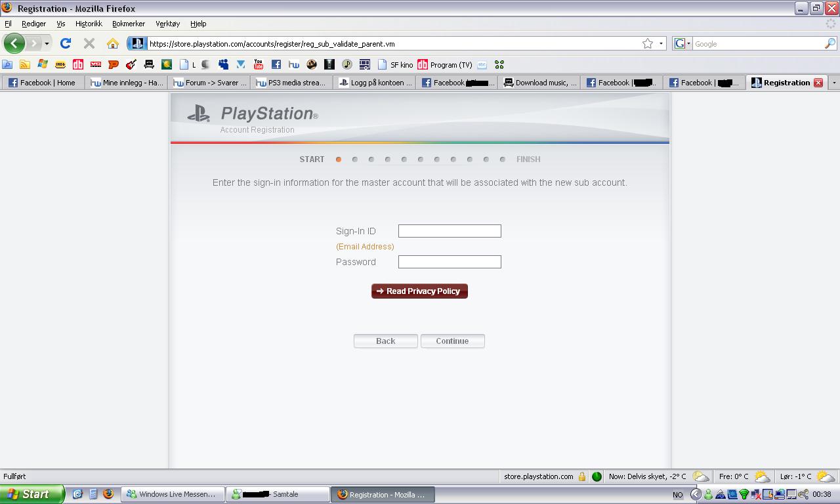Open Windows Live Messenger from the taskbar
This screenshot has height=504, width=840.
click(173, 494)
